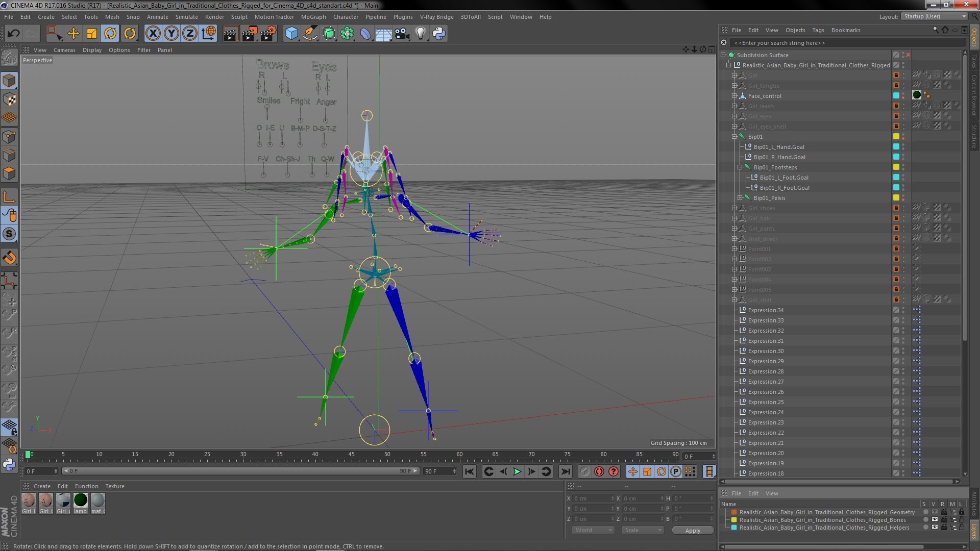Toggle Position keyframe recording
The image size is (980, 551).
point(633,472)
